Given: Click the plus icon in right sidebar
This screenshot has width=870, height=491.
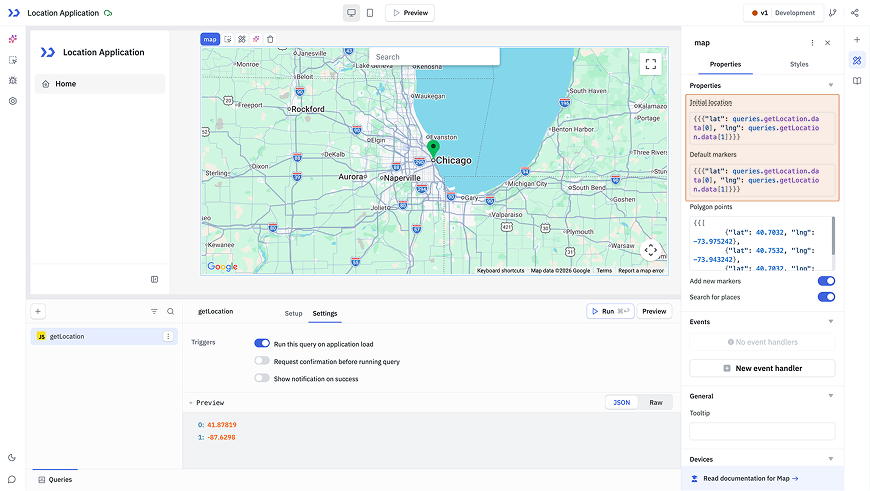Looking at the screenshot, I should point(857,40).
